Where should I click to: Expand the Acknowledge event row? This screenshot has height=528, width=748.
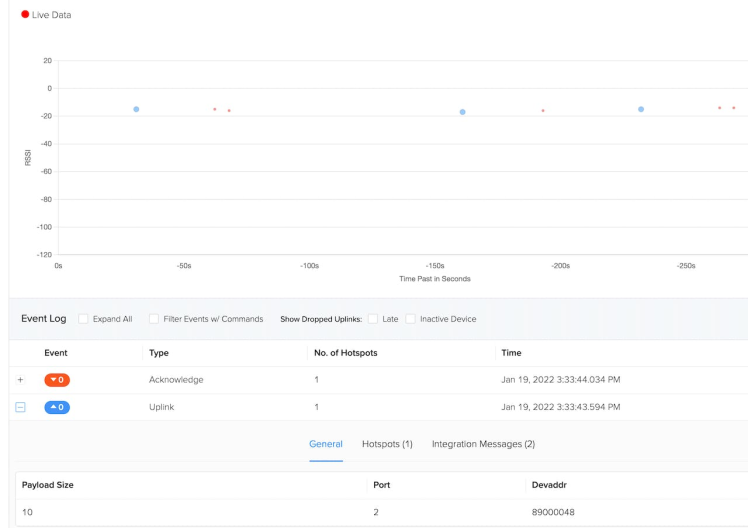20,380
